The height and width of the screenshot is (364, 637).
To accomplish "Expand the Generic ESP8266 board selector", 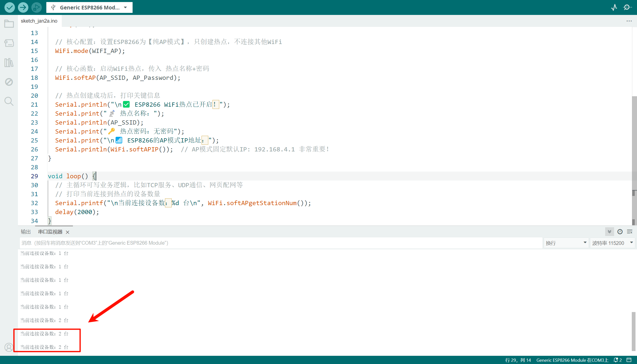I will coord(89,7).
